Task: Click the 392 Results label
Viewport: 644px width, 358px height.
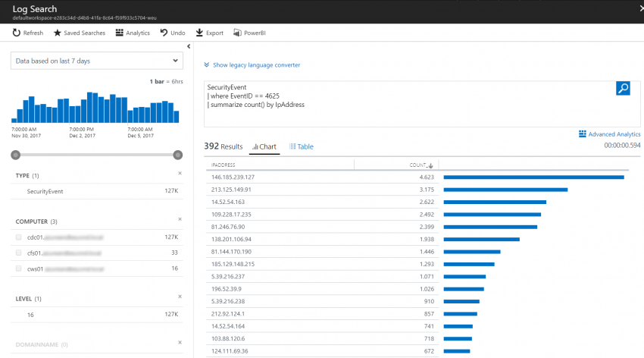Action: point(223,146)
